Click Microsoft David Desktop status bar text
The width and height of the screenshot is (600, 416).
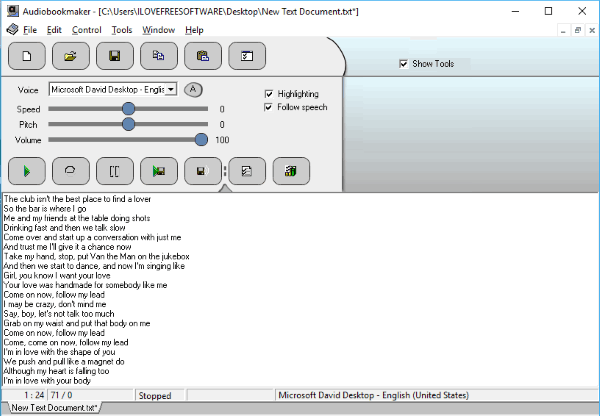coord(373,395)
